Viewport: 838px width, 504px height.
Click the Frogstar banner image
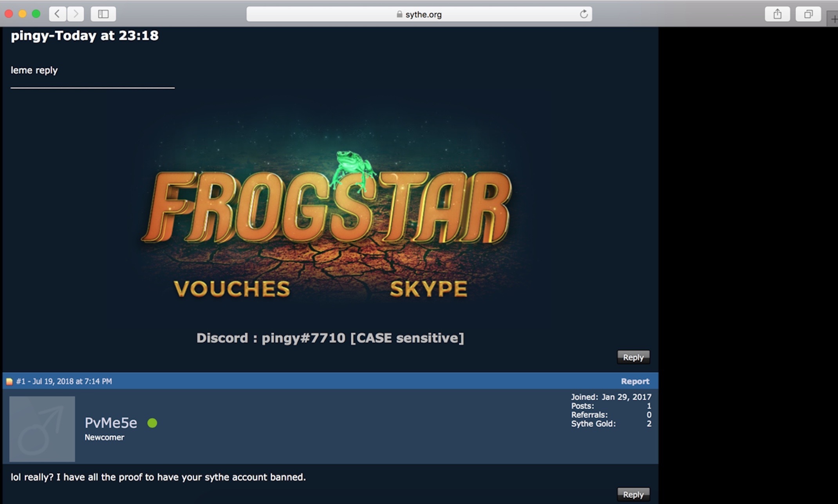(x=328, y=207)
